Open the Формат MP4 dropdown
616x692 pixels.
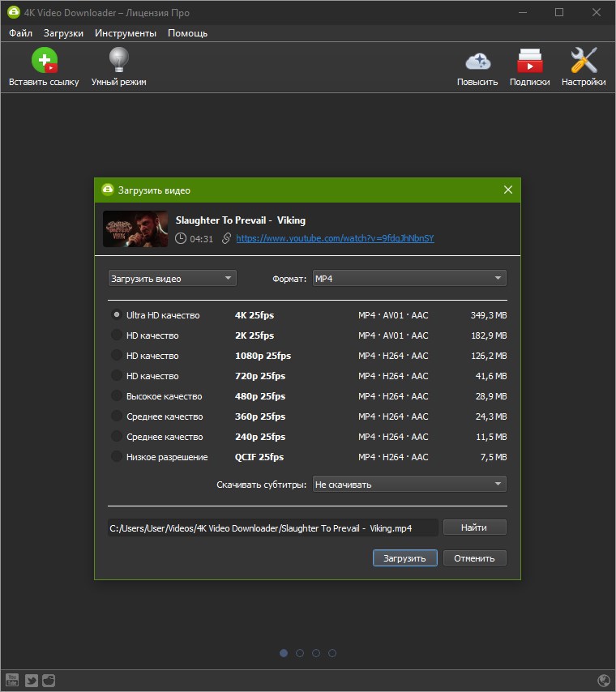[409, 279]
